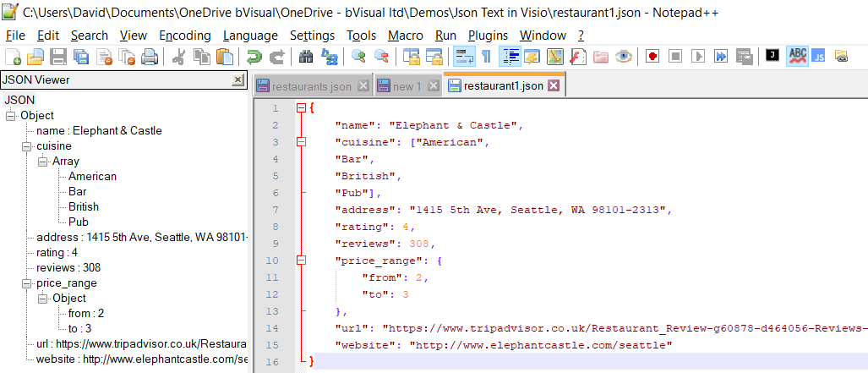Click the Close All documents icon
Image resolution: width=868 pixels, height=373 pixels.
tap(128, 57)
